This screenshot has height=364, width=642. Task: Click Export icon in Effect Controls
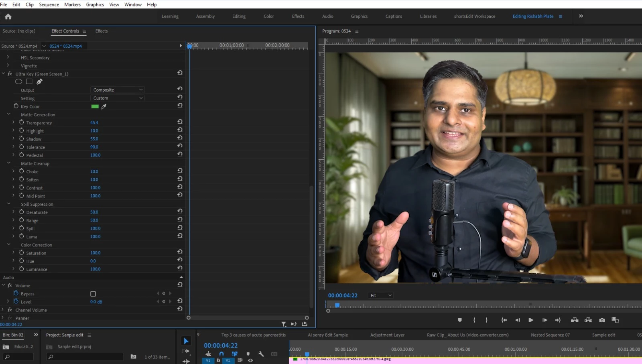tap(305, 324)
